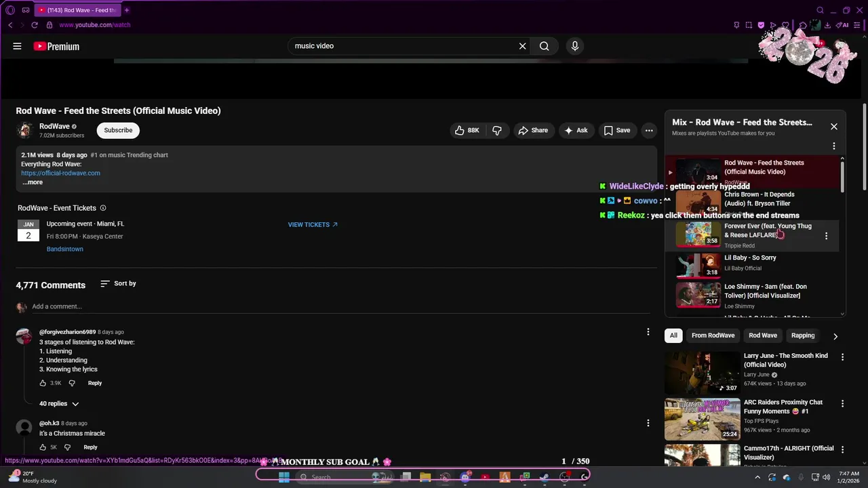Play Forever Ever by Trippie Redd
Viewport: 868px width, 488px height.
tap(751, 235)
